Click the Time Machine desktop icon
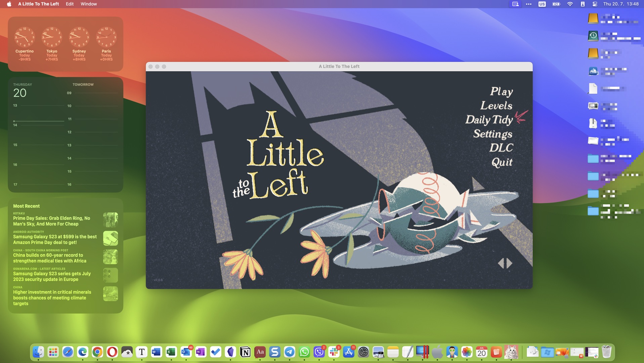This screenshot has width=644, height=363. [593, 36]
